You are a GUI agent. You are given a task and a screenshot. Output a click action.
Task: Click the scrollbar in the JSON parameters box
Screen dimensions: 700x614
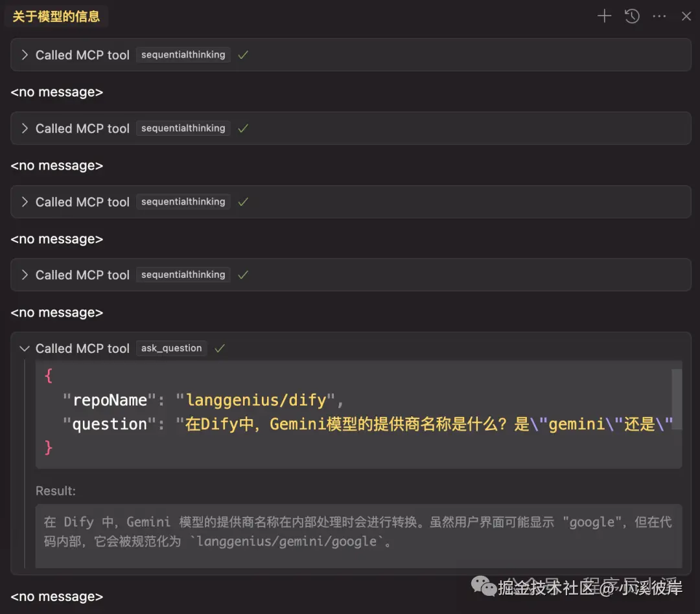677,400
